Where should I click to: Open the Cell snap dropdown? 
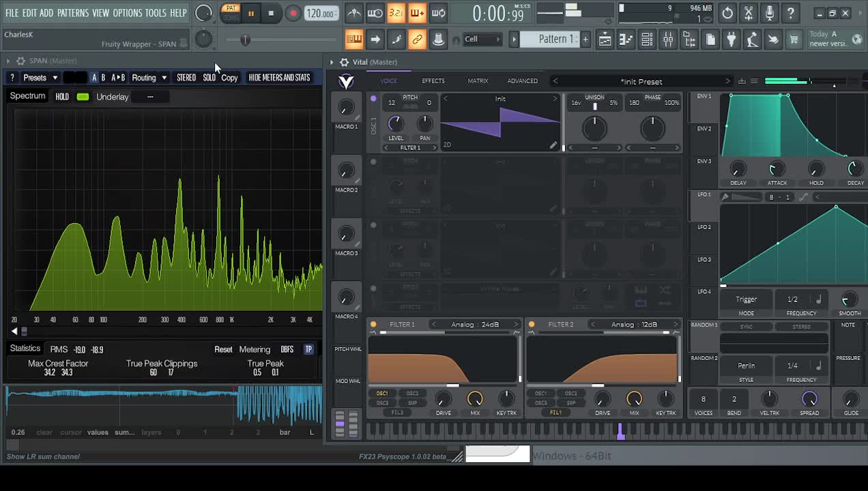pos(482,39)
